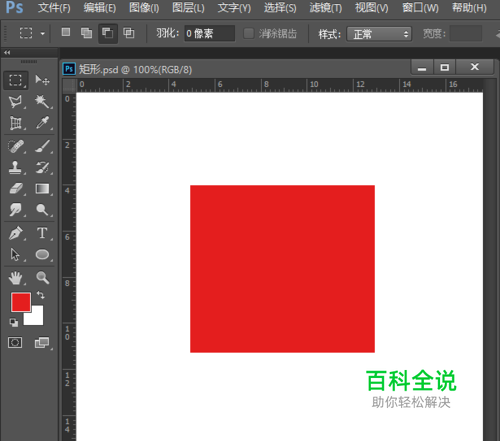
Task: Select the Eyedropper tool
Action: pyautogui.click(x=42, y=123)
